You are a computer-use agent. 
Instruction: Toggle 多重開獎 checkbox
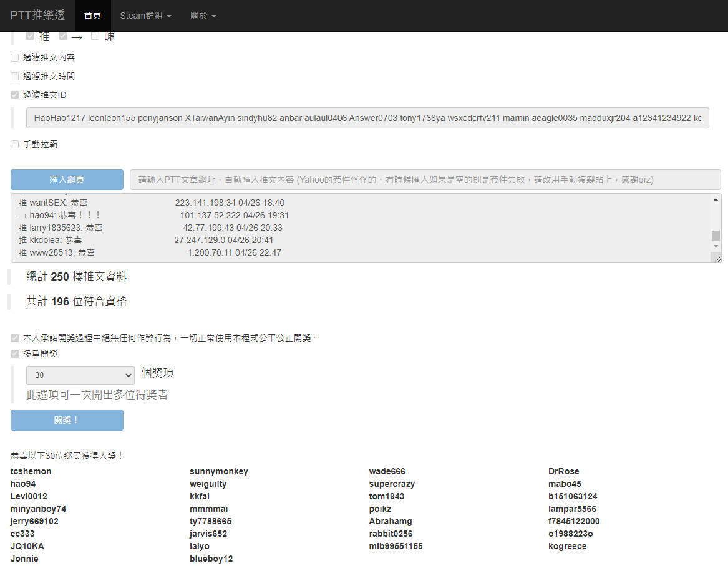click(x=15, y=353)
